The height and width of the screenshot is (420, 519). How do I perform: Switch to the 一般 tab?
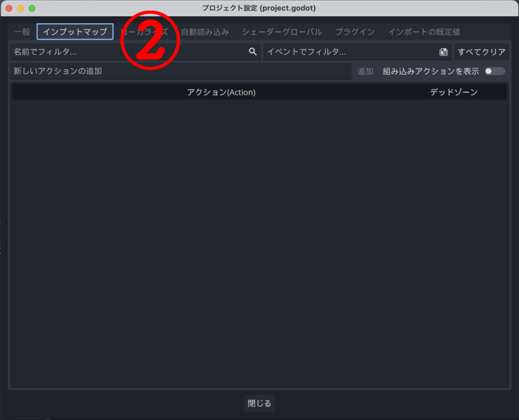22,32
